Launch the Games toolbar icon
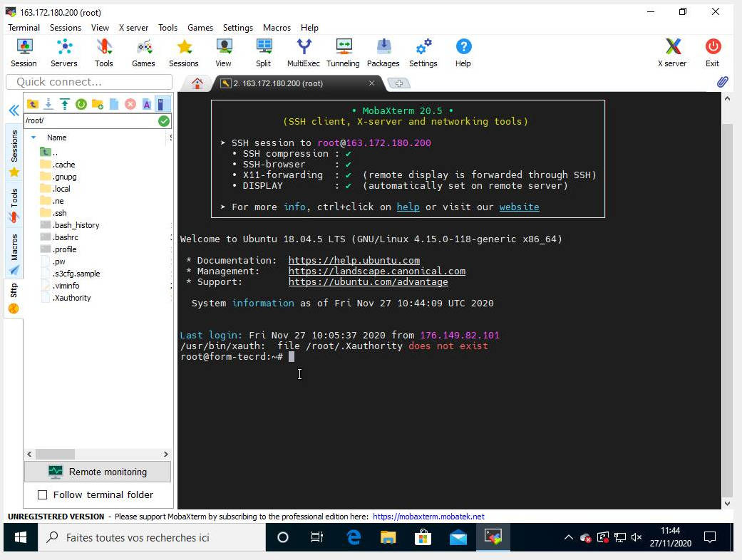The image size is (742, 560). 143,53
